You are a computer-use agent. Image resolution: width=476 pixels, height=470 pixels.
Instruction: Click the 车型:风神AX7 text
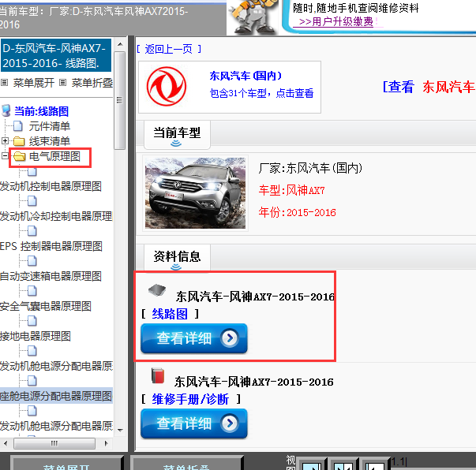(292, 190)
